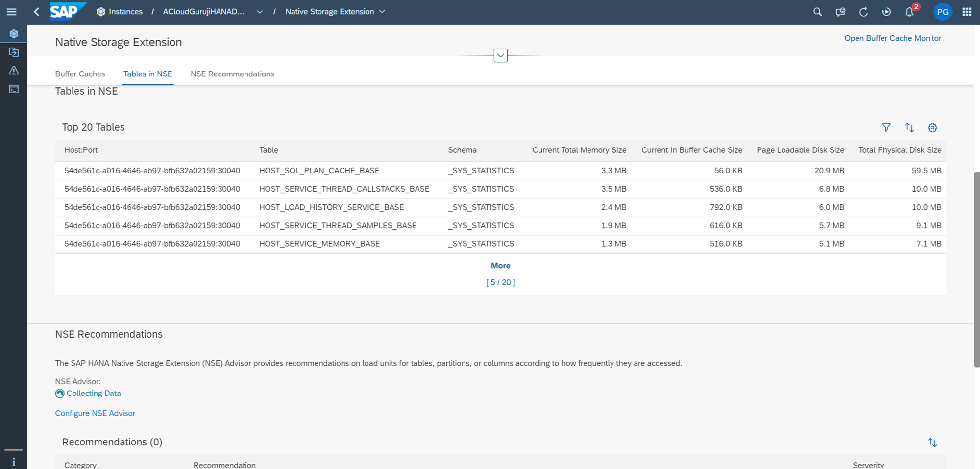Screen dimensions: 980x469
Task: Open PG user profile avatar
Action: click(x=942, y=12)
